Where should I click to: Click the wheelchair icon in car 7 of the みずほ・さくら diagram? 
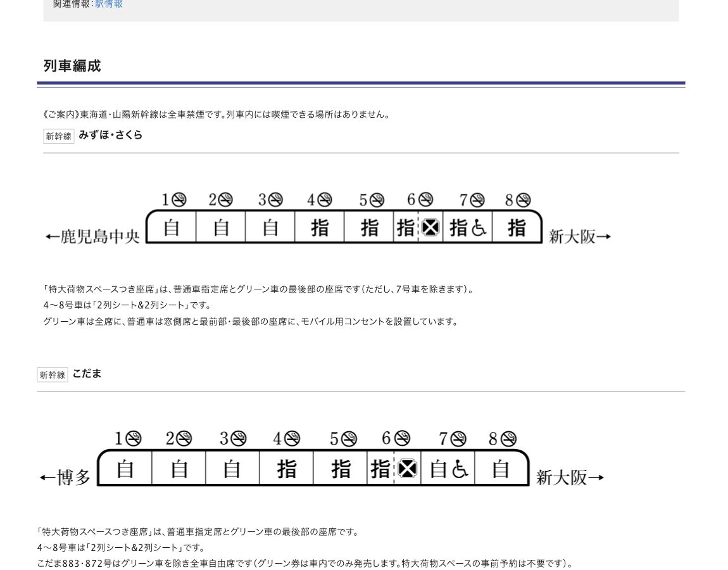(x=478, y=228)
